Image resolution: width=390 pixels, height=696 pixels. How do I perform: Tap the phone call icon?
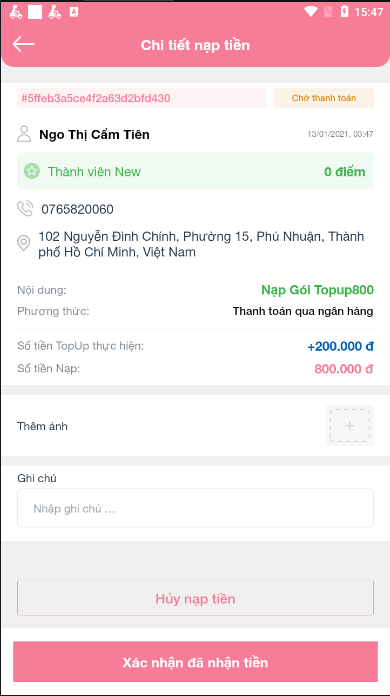point(25,208)
